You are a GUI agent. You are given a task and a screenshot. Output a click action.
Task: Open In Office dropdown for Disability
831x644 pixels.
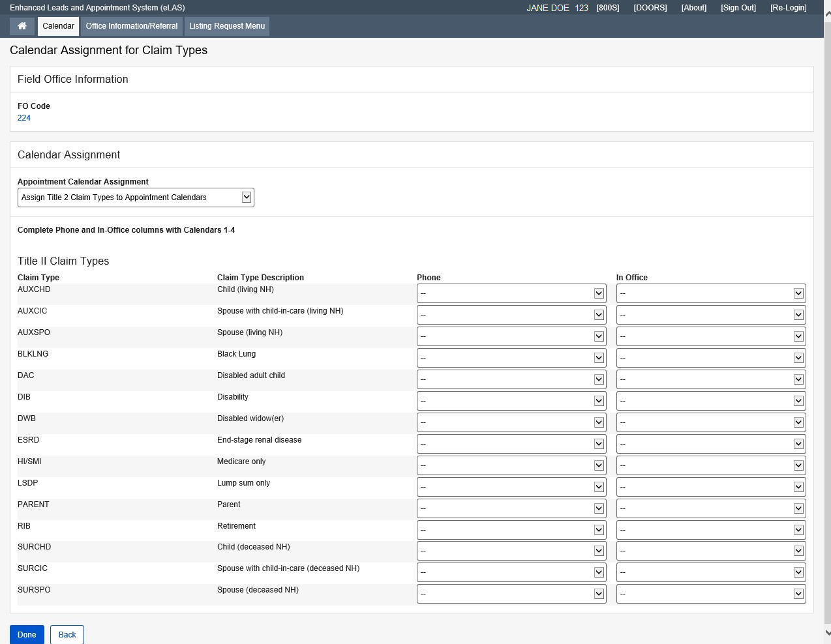[711, 401]
